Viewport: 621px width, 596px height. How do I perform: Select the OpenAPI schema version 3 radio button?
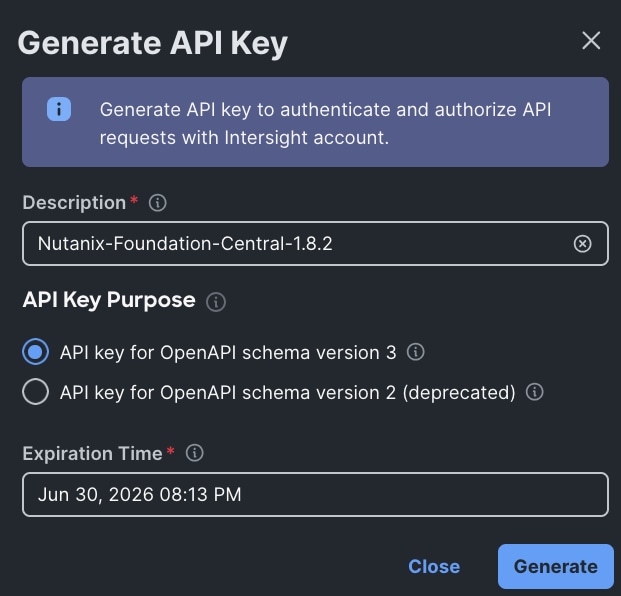click(x=36, y=352)
